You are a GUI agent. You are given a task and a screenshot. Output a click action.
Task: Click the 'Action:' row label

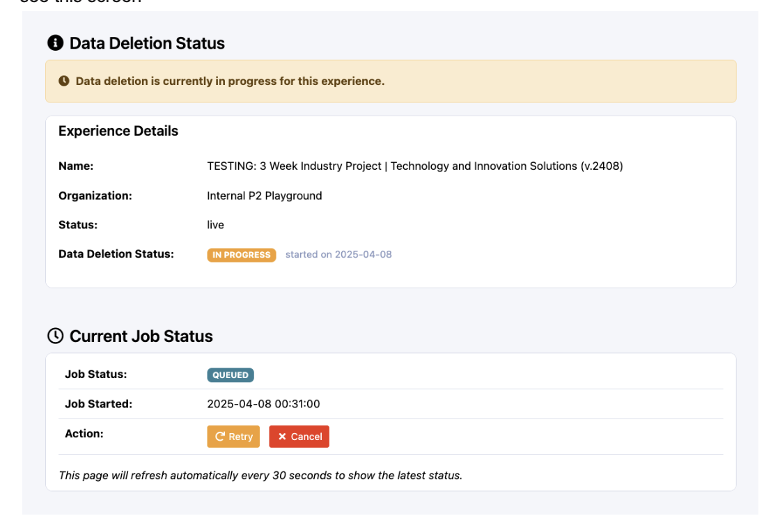coord(84,434)
